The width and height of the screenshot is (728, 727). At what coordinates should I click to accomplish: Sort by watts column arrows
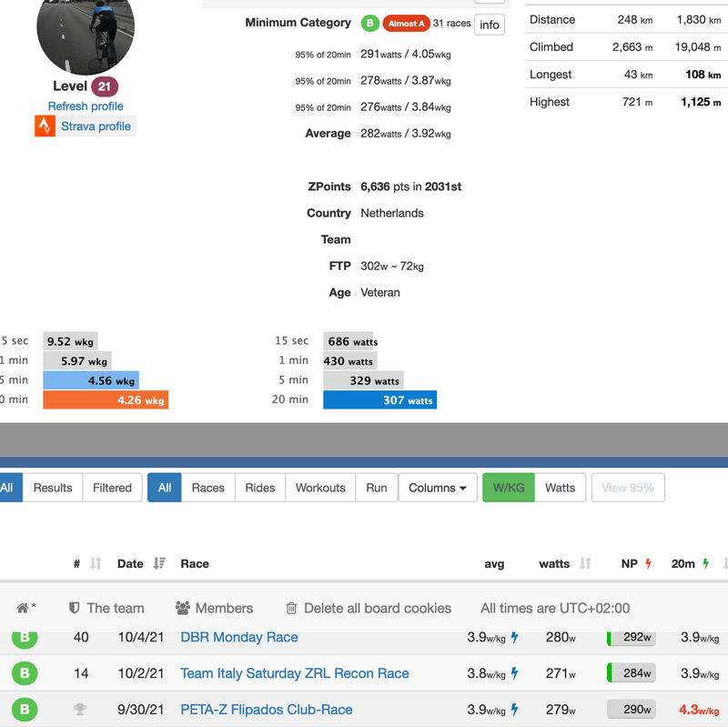[x=585, y=563]
